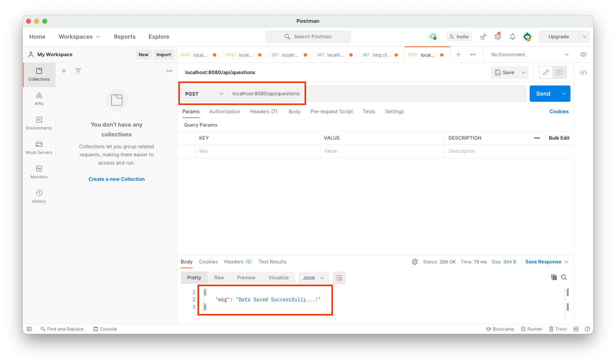The width and height of the screenshot is (616, 364).
Task: Open the user avatar menu
Action: point(527,37)
